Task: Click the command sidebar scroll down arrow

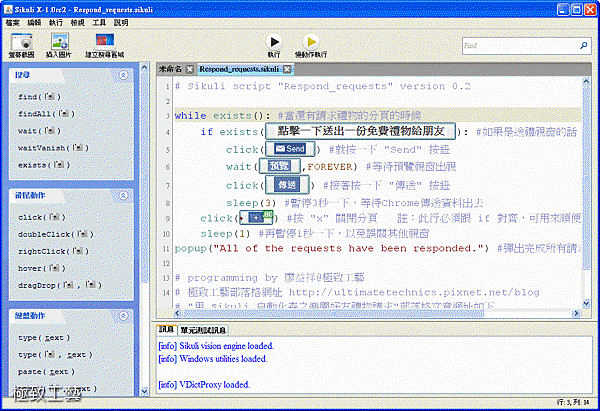Action: point(144,391)
